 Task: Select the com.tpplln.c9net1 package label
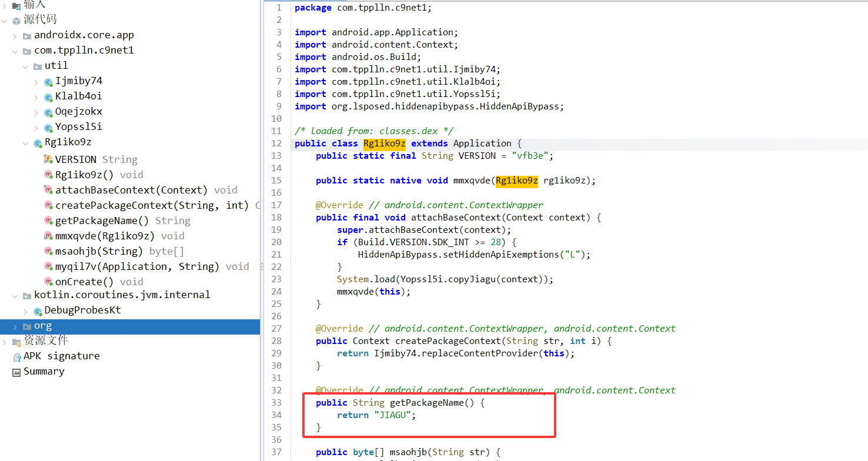pyautogui.click(x=84, y=51)
